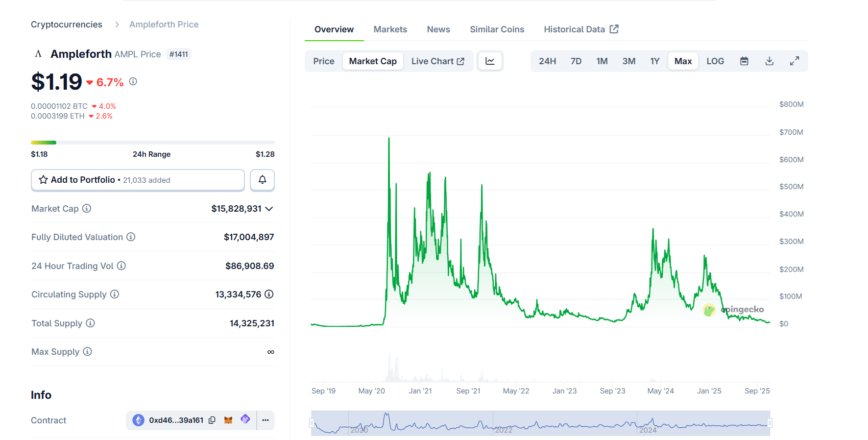Copy the contract address

pos(212,420)
